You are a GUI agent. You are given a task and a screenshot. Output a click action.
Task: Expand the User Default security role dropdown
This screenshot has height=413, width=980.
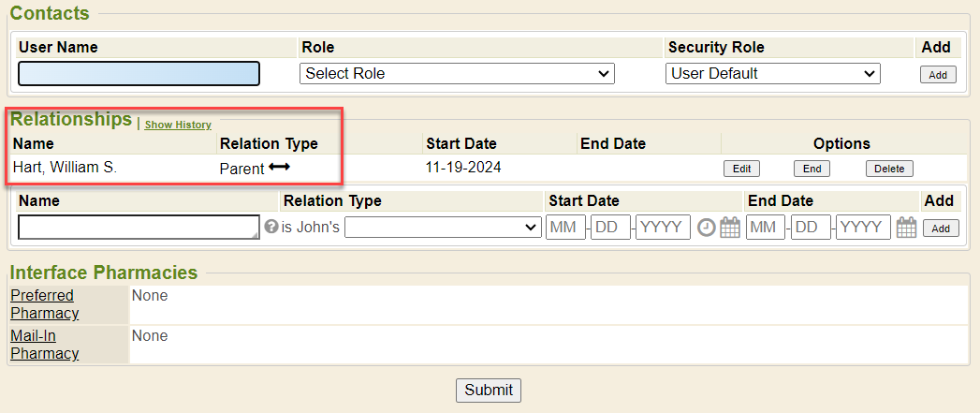773,74
